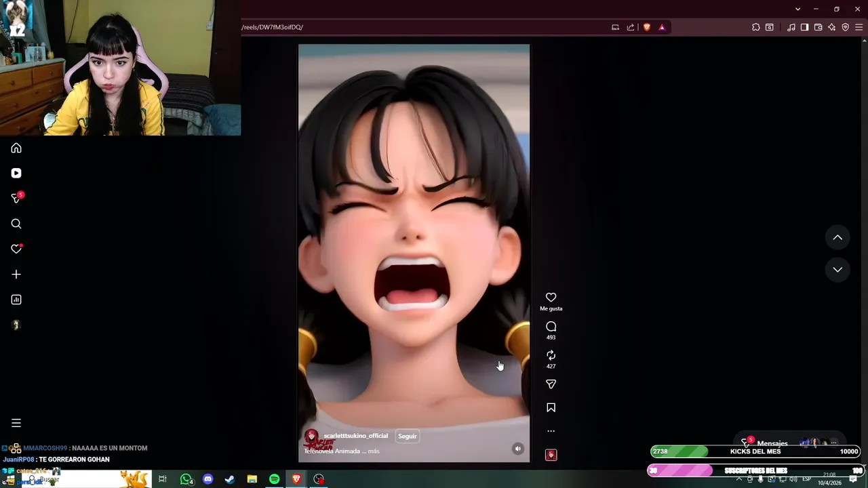Image resolution: width=868 pixels, height=488 pixels.
Task: Repost the reel
Action: coord(551,355)
